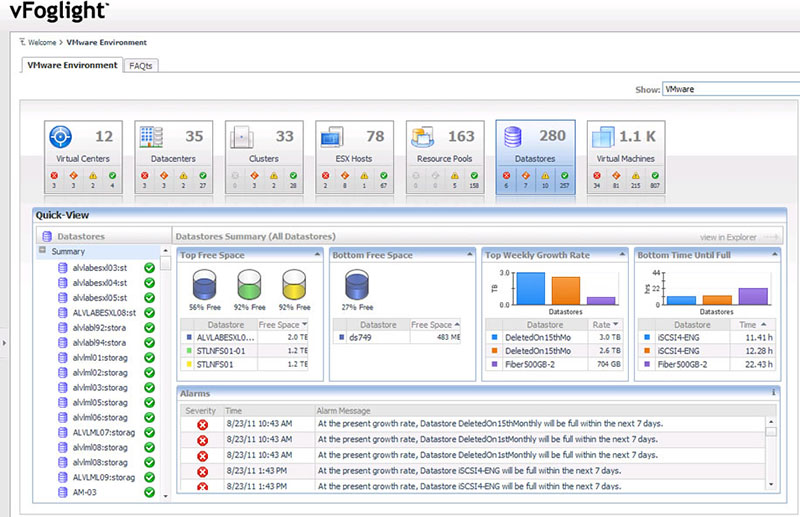Open the ESX Hosts tile icon
The width and height of the screenshot is (800, 517).
click(332, 137)
